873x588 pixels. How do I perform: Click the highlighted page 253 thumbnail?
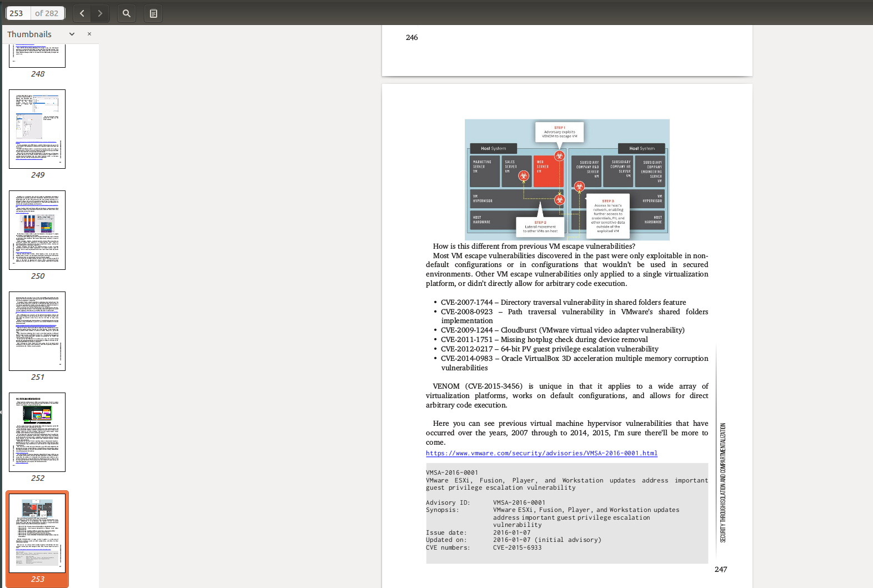coord(37,533)
